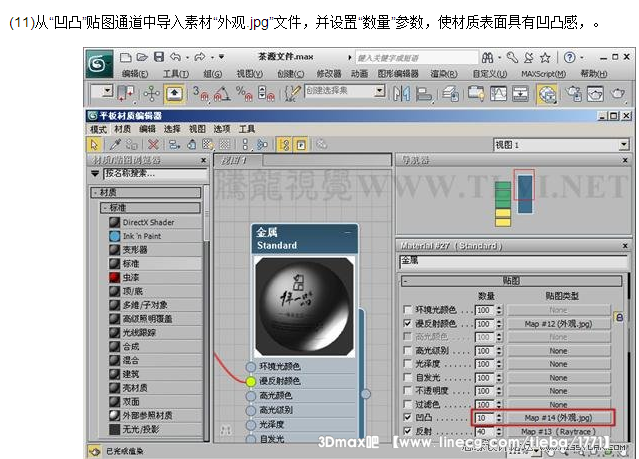Click the quick Render teapot icon
The width and height of the screenshot is (639, 459).
(618, 94)
